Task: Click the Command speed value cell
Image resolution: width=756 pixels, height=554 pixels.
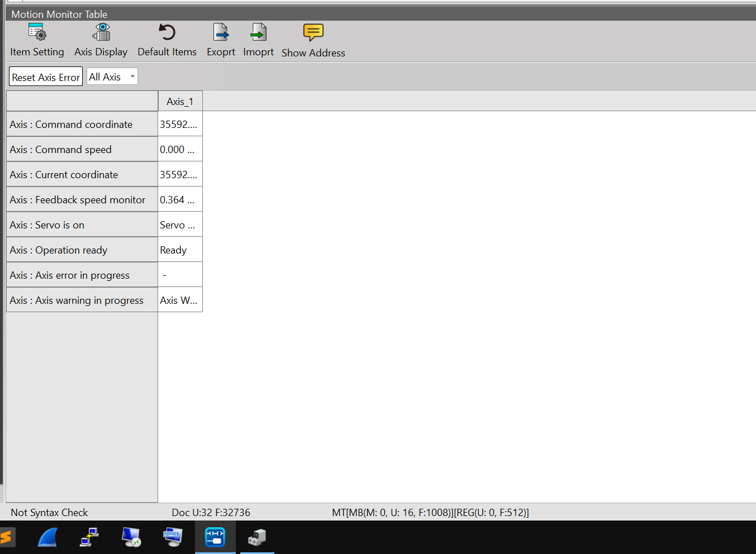Action: (180, 150)
